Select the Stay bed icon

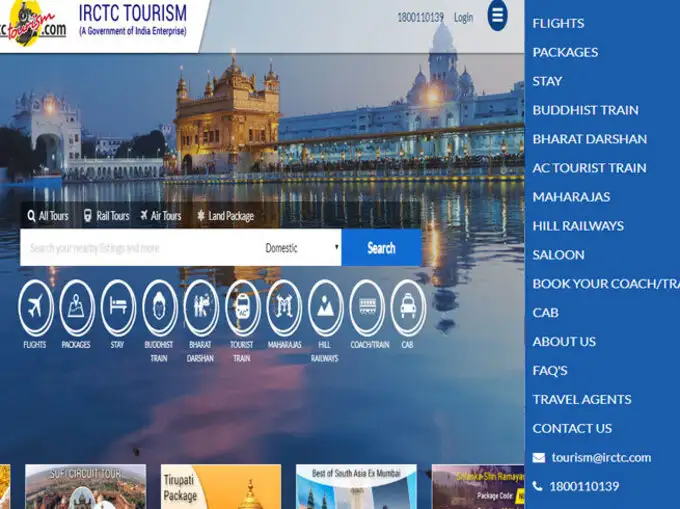pos(117,306)
